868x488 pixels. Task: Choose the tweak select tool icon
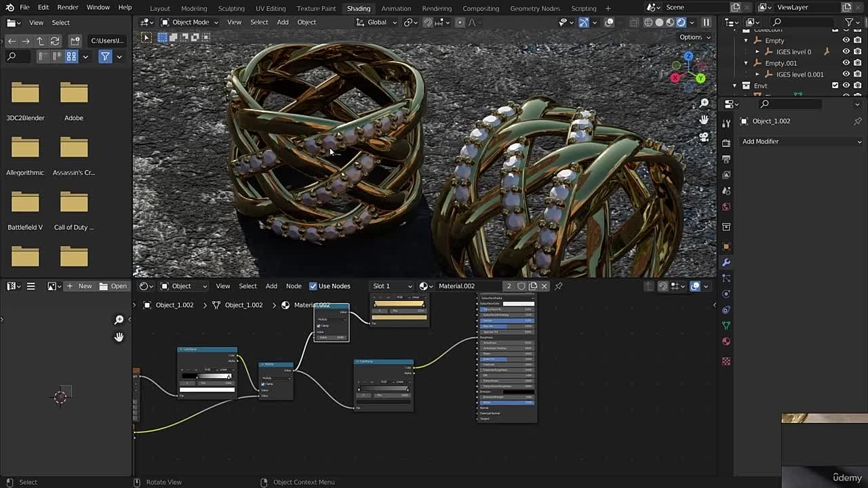(x=146, y=37)
